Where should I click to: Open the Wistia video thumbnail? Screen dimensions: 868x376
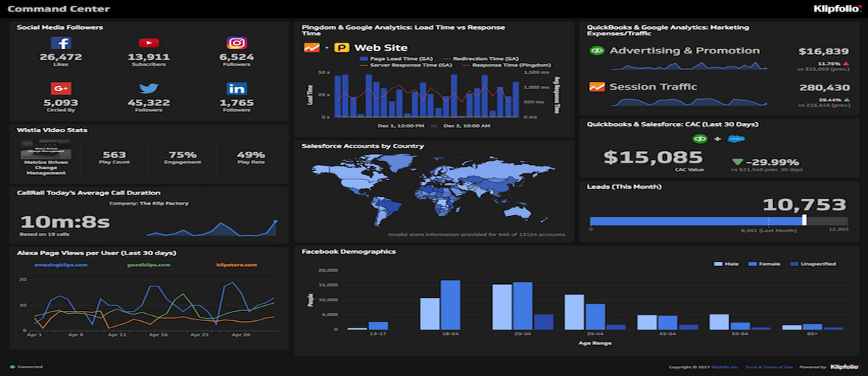pyautogui.click(x=45, y=150)
